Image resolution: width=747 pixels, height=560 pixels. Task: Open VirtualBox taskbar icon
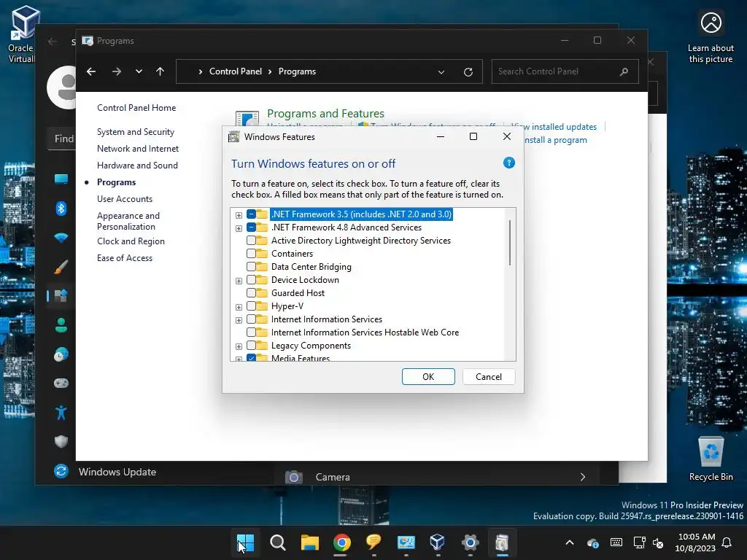[x=438, y=542]
